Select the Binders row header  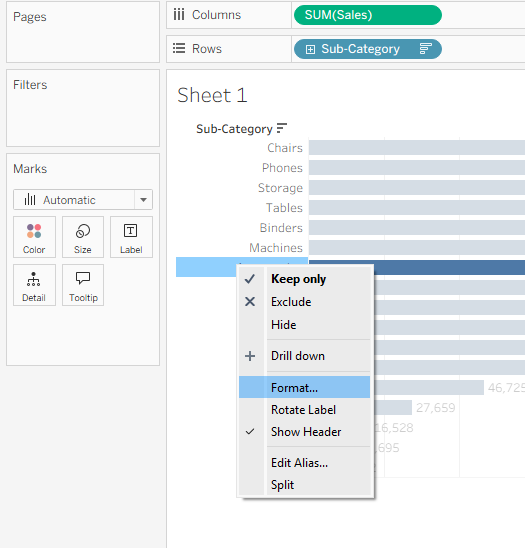[x=281, y=228]
